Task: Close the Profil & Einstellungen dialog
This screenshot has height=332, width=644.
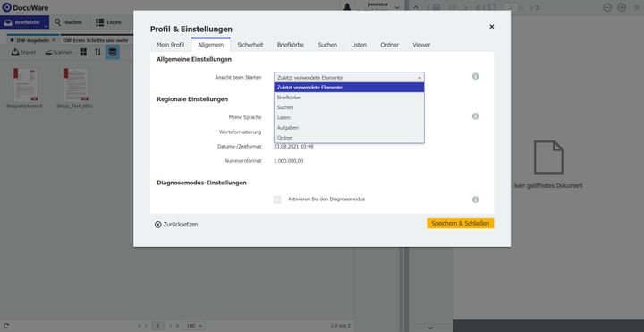Action: (492, 27)
